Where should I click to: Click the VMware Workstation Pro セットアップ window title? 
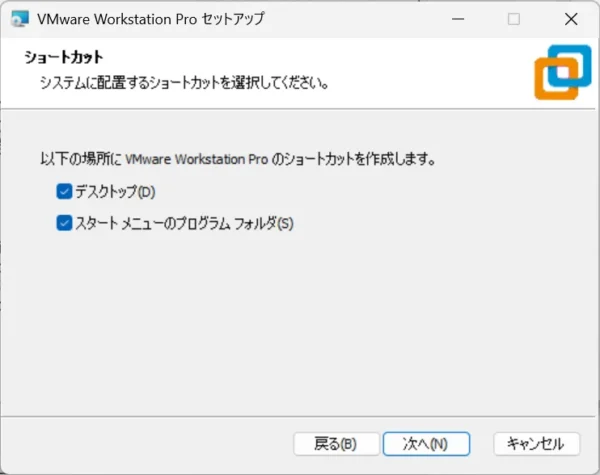[x=150, y=19]
